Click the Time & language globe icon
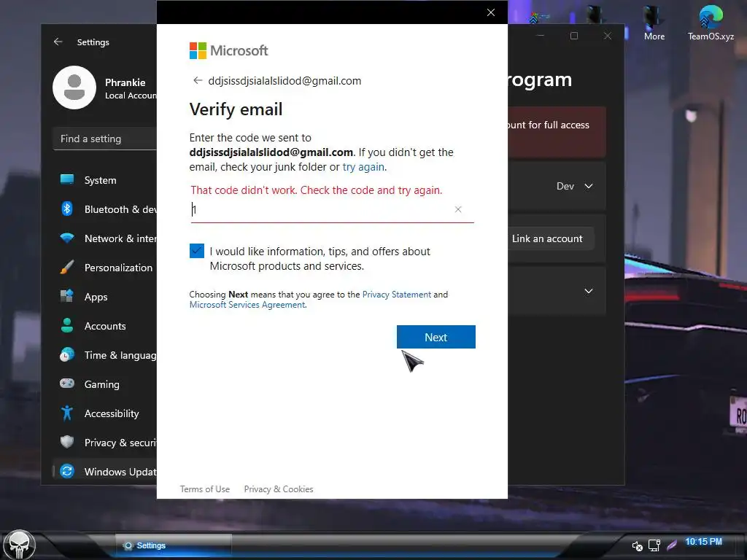Viewport: 747px width, 560px height. point(67,354)
